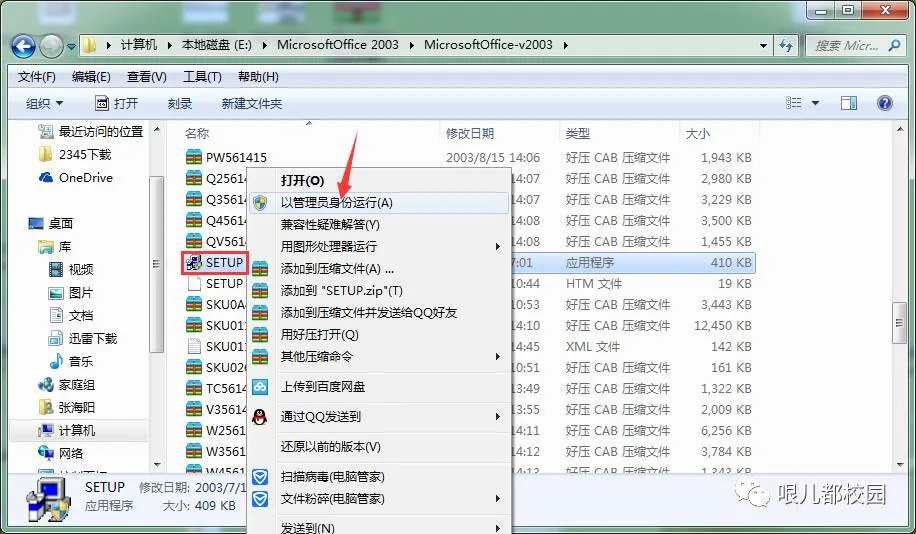The image size is (916, 534).
Task: Sort by the 类型 column header
Action: [x=577, y=133]
